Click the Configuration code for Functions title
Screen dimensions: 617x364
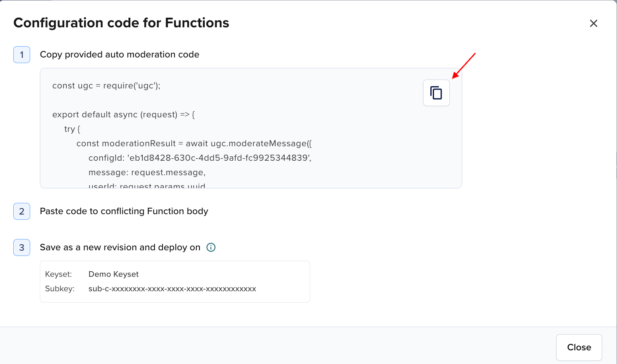click(121, 23)
